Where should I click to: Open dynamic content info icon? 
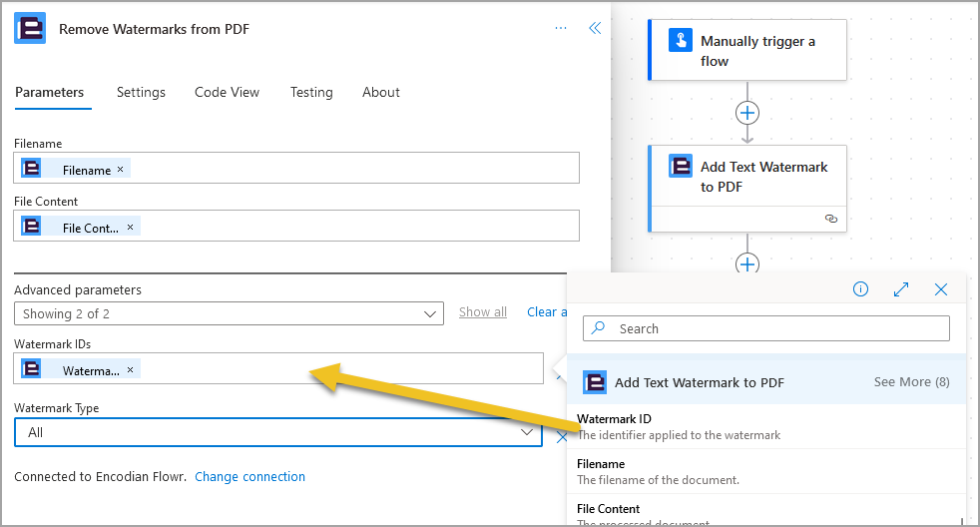coord(860,288)
